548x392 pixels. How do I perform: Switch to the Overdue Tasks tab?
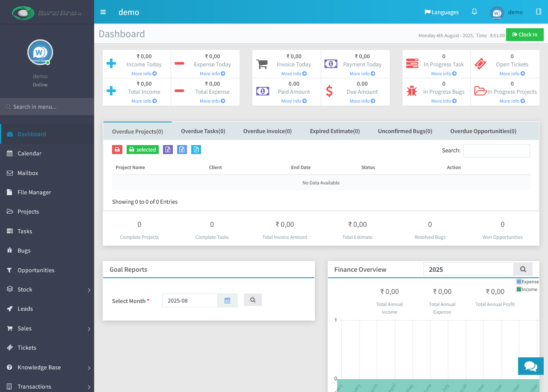(203, 131)
